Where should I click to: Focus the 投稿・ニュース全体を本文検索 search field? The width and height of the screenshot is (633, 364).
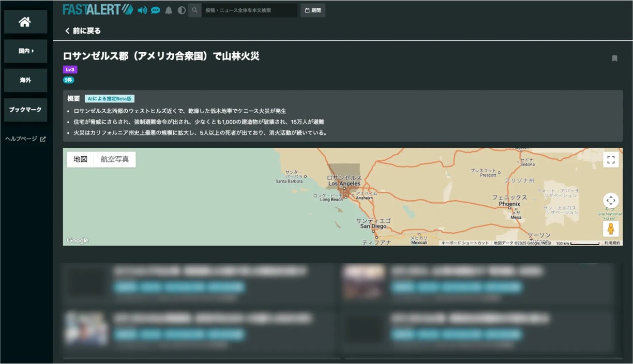point(248,10)
